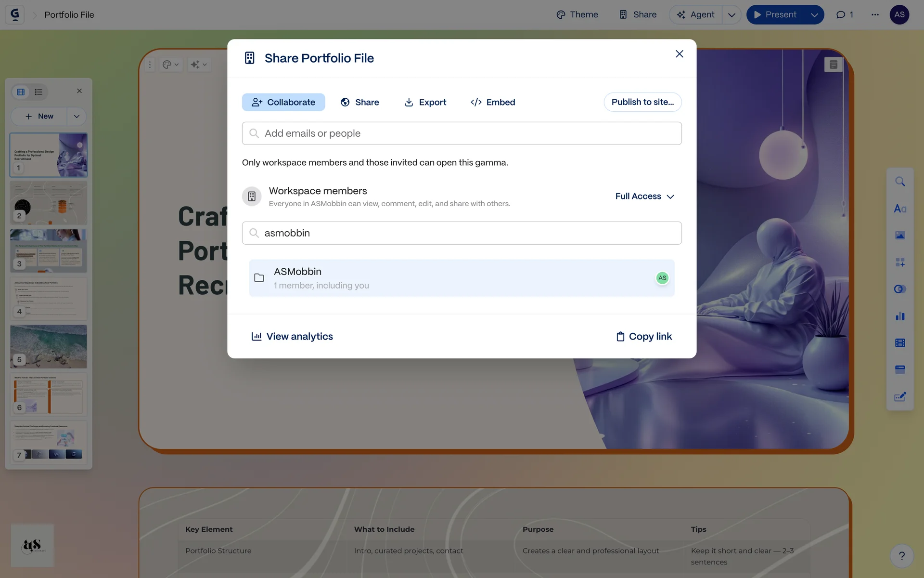The height and width of the screenshot is (578, 924).
Task: Switch to filmstrip view toggle
Action: pyautogui.click(x=21, y=92)
